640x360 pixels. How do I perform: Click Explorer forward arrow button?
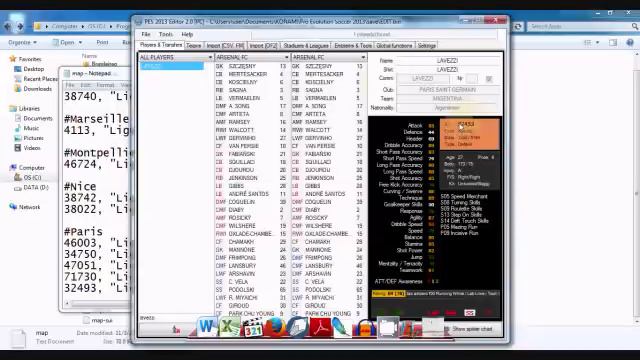20,26
